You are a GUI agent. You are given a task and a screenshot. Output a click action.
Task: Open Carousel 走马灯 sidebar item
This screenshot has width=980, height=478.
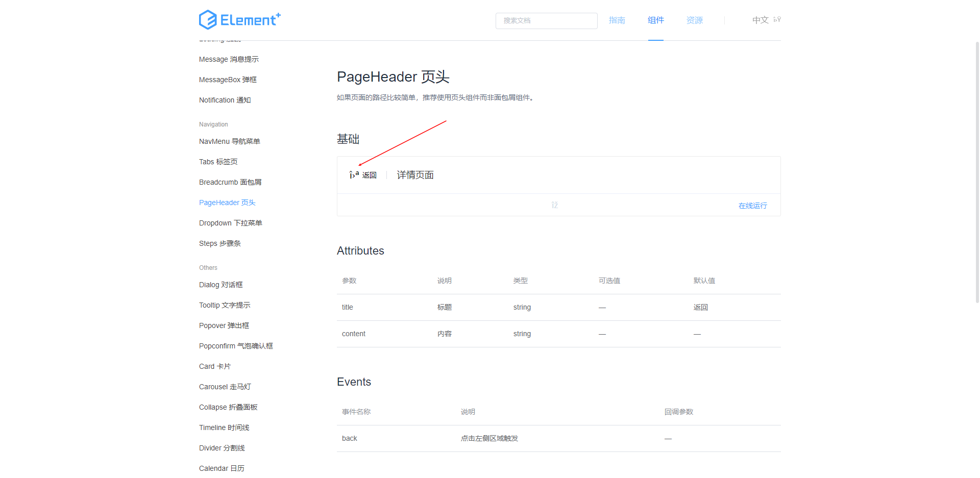(225, 387)
